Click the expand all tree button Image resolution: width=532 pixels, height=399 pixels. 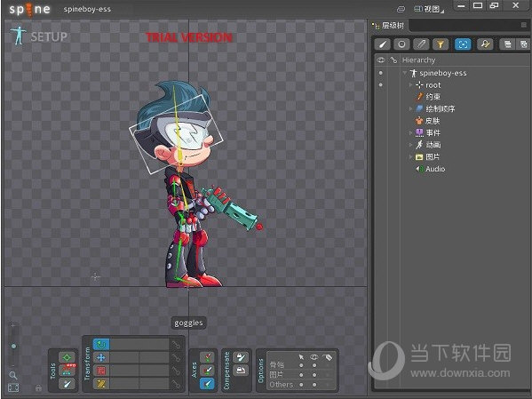click(523, 44)
